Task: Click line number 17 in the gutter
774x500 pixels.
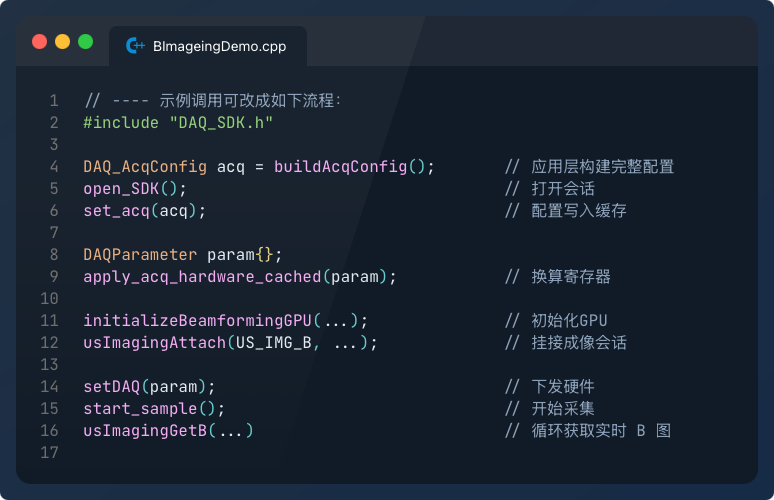Action: (49, 453)
